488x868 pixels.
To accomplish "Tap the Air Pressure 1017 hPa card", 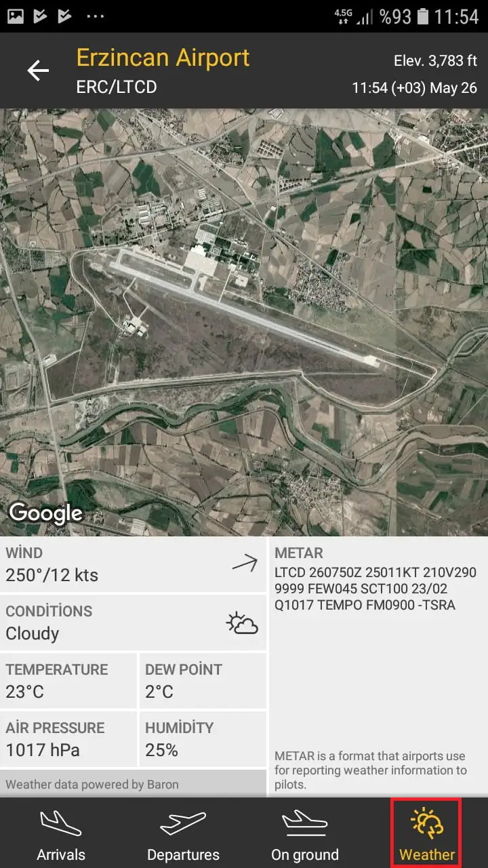I will [68, 740].
